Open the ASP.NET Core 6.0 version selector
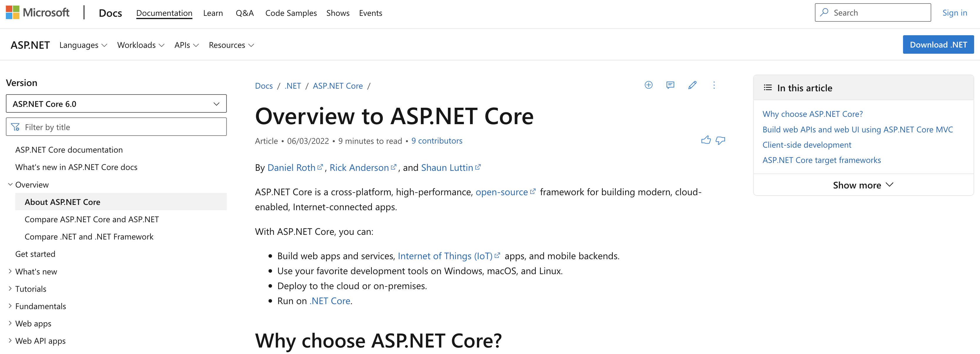Image resolution: width=980 pixels, height=354 pixels. (x=116, y=104)
